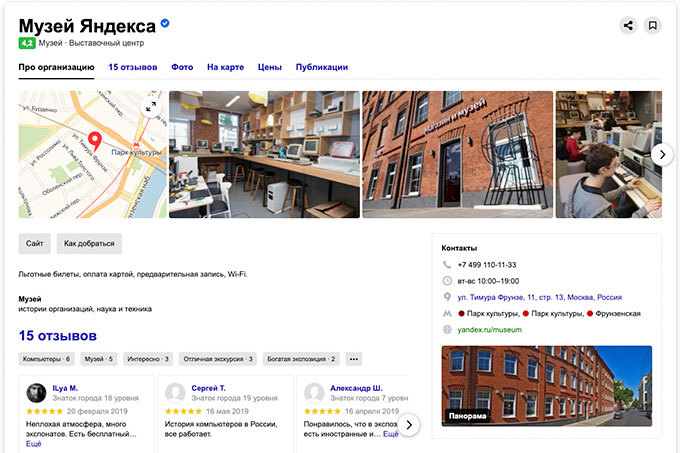Click the red location pin on the map
680x453 pixels.
95,141
